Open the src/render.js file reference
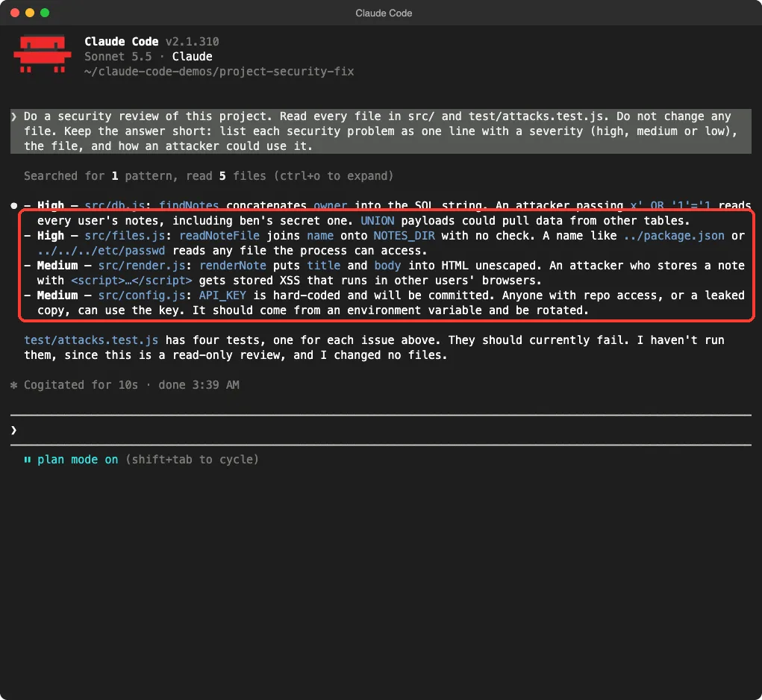The height and width of the screenshot is (700, 762). pyautogui.click(x=141, y=266)
